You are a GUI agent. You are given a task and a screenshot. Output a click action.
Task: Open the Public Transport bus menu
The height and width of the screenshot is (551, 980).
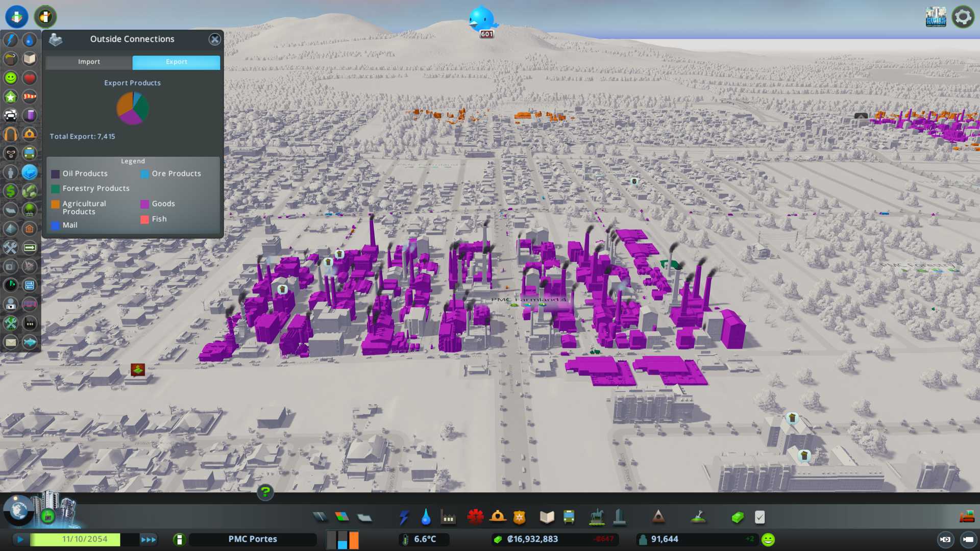[x=569, y=517]
